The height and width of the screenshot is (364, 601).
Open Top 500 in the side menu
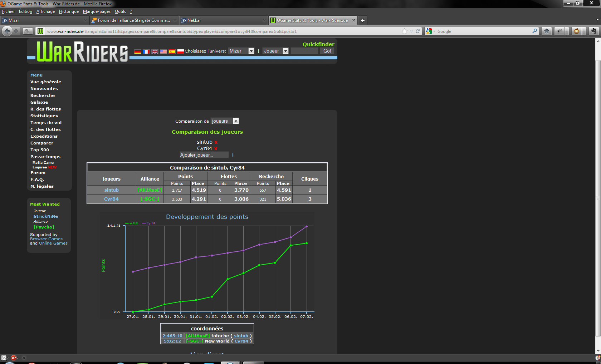click(40, 150)
